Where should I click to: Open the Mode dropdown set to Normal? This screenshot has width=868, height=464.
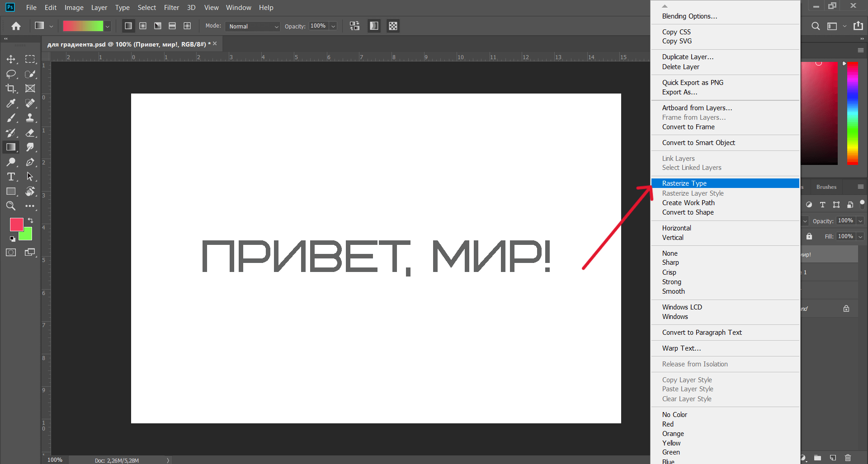[x=253, y=26]
